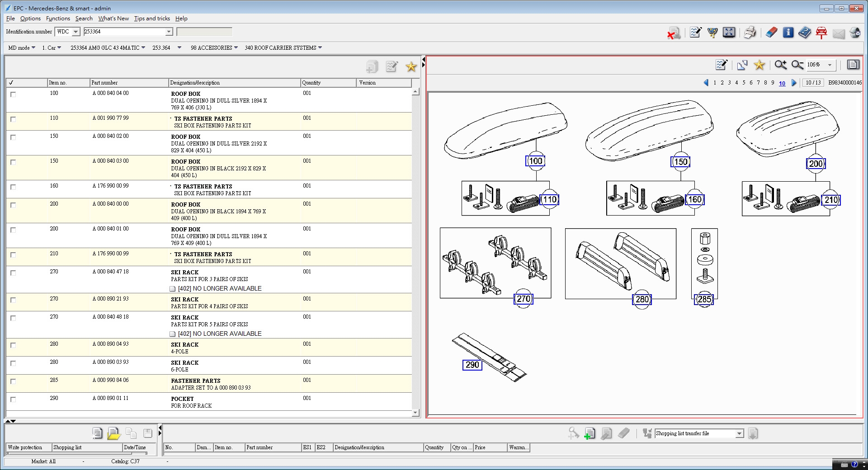This screenshot has width=868, height=470.
Task: Zoom out of the parts diagram
Action: [x=797, y=65]
